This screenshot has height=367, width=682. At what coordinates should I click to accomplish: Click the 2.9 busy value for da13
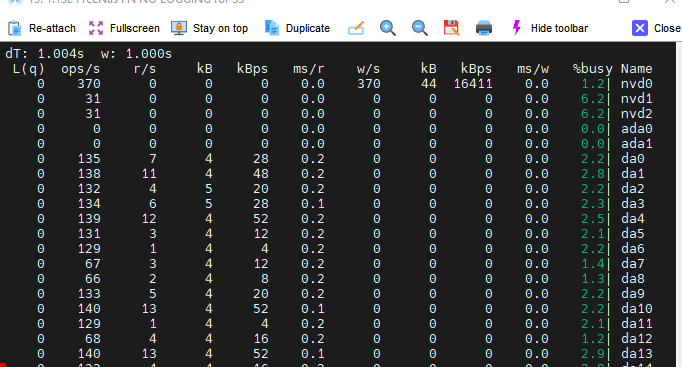pos(592,354)
